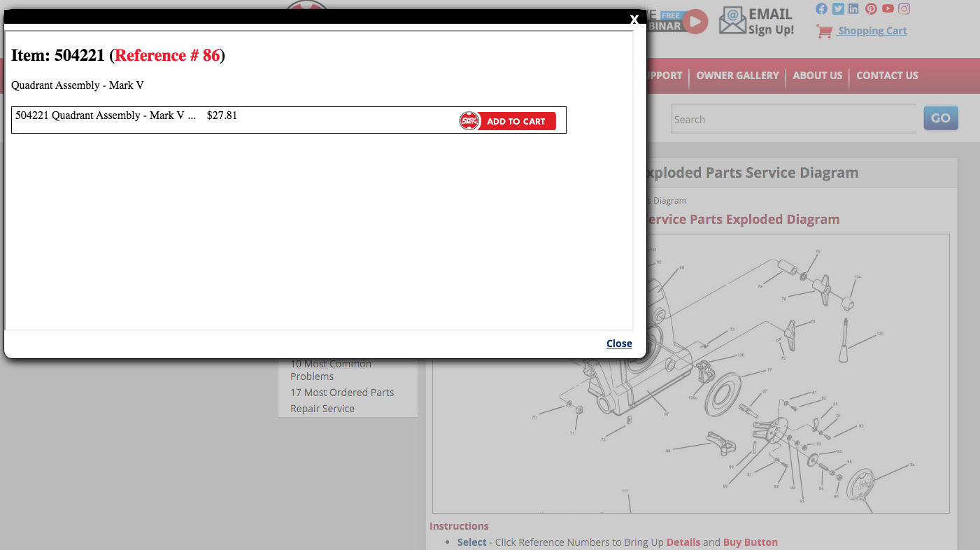Viewport: 980px width, 550px height.
Task: Click the Close link in dialog
Action: [619, 344]
